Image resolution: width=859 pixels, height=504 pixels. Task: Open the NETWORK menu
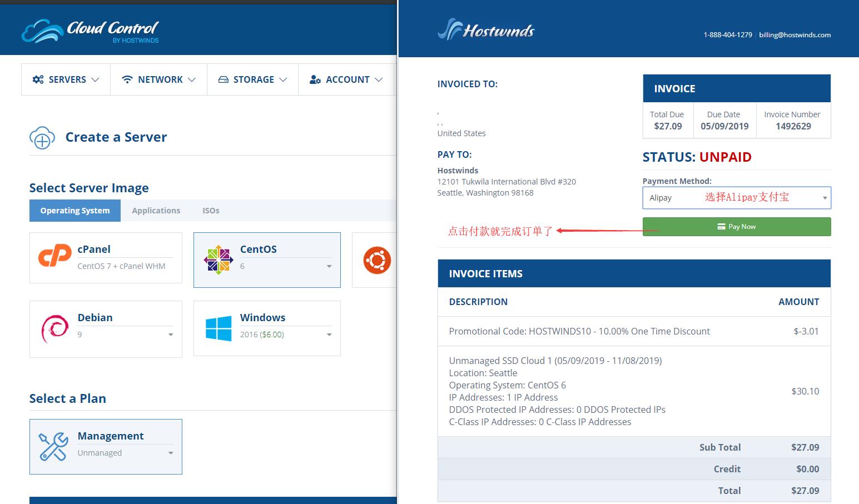tap(158, 79)
